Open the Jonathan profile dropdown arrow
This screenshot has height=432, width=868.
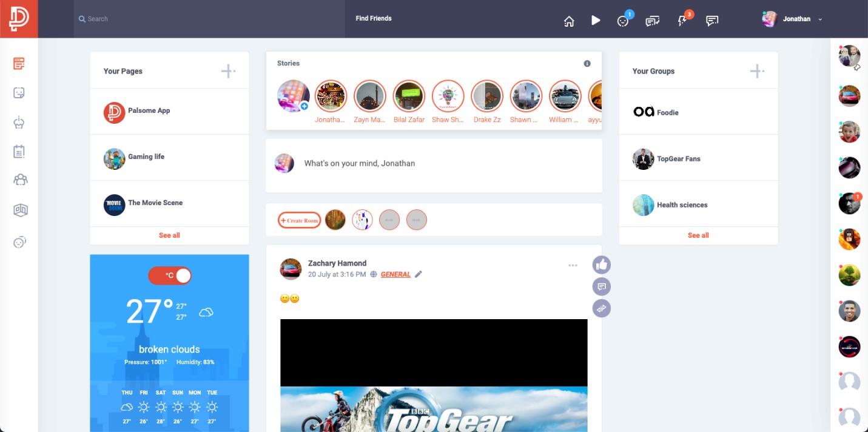click(820, 19)
